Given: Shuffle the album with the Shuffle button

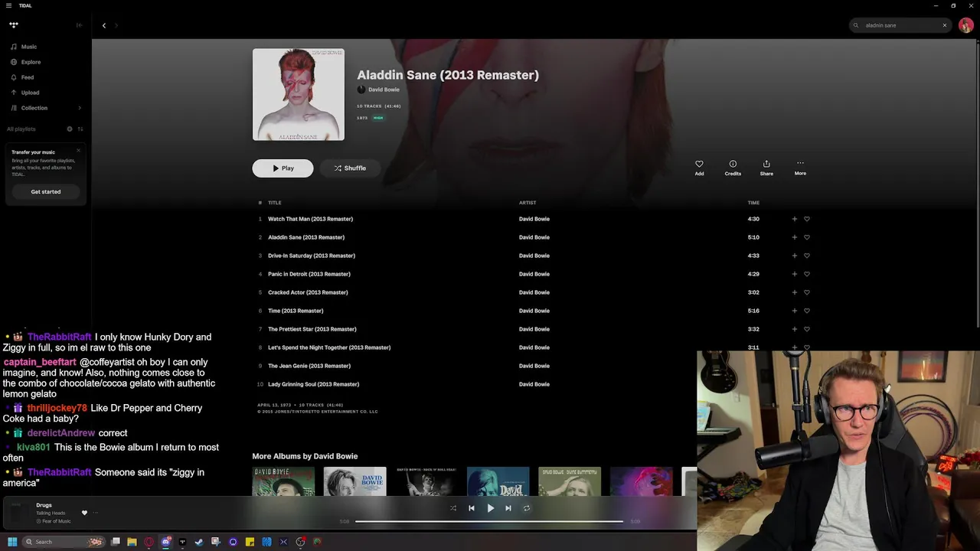Looking at the screenshot, I should click(350, 168).
